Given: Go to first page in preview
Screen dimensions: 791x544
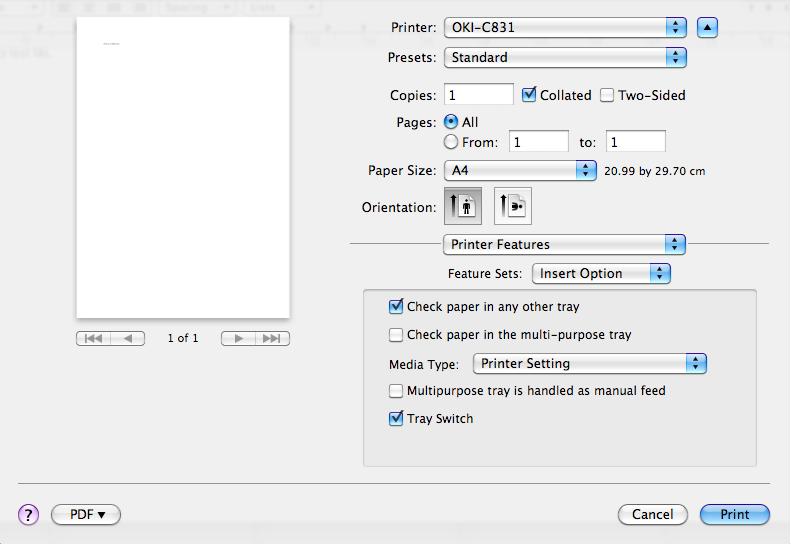Looking at the screenshot, I should [93, 338].
